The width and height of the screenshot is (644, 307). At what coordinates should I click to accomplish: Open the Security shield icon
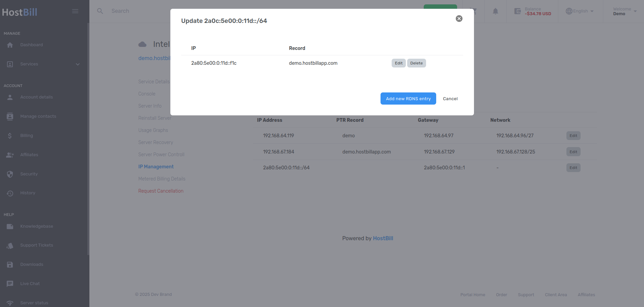[x=10, y=174]
